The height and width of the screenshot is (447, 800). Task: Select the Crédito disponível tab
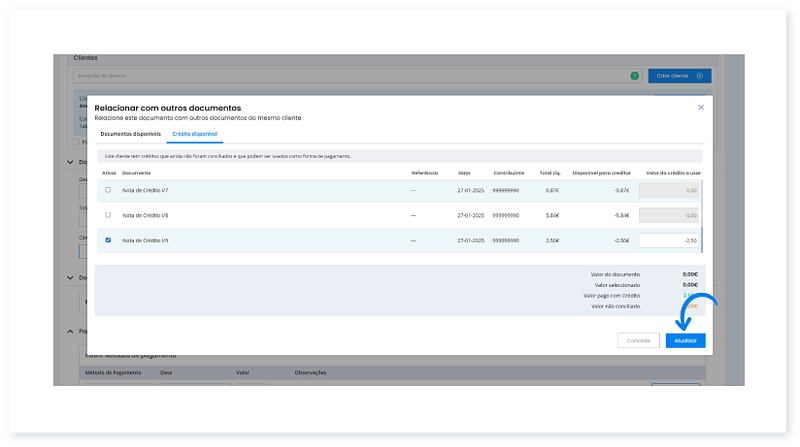[x=194, y=133]
